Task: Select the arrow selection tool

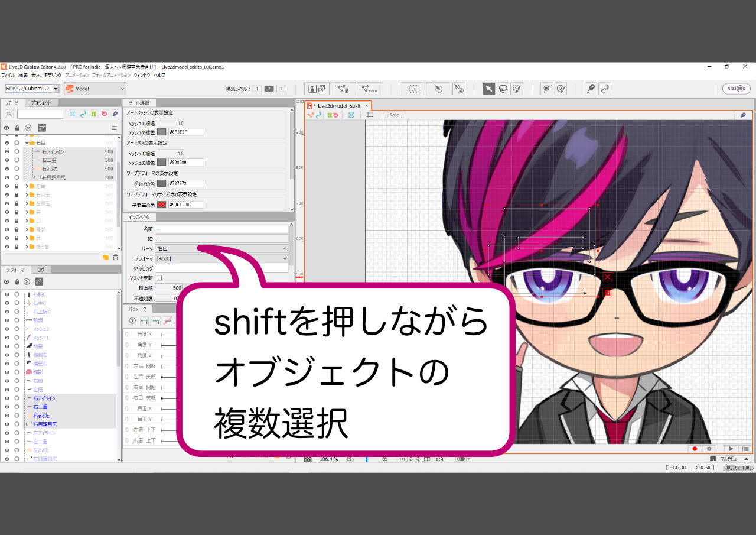Action: [489, 89]
